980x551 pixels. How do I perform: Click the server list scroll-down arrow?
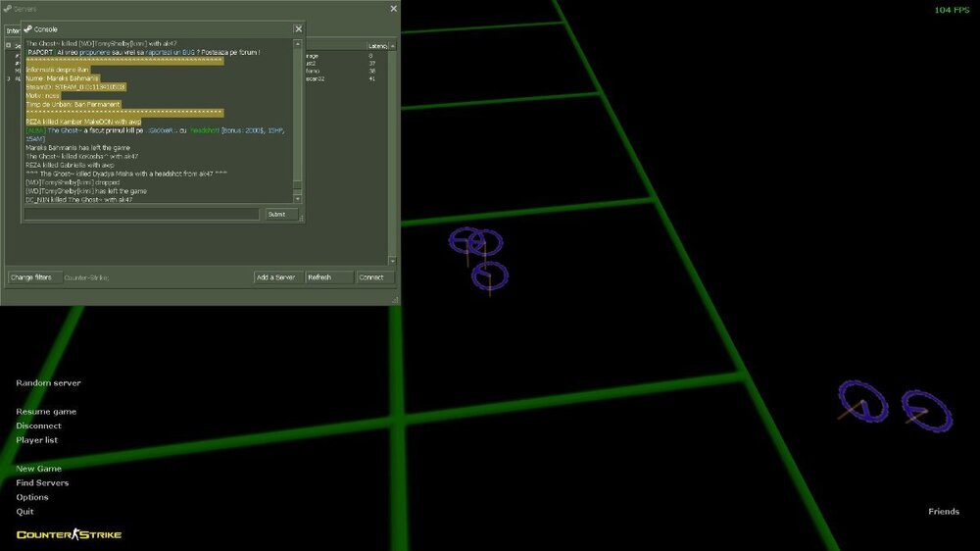click(x=393, y=261)
